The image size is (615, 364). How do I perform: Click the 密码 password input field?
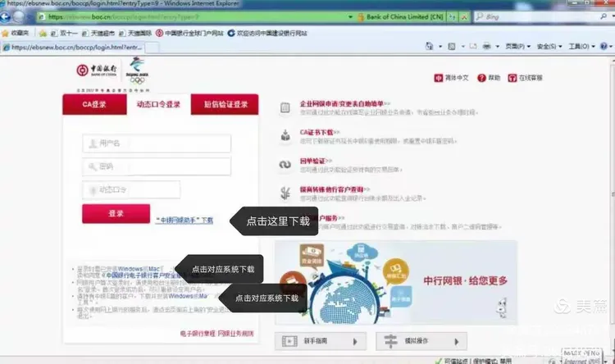[x=157, y=166]
